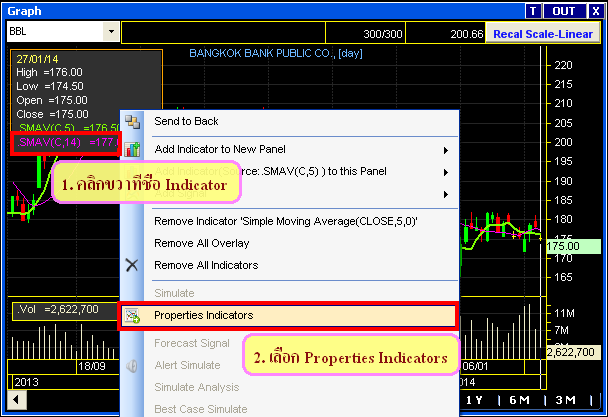Click the 300/300 bar count field
The image size is (608, 417).
pyautogui.click(x=365, y=34)
